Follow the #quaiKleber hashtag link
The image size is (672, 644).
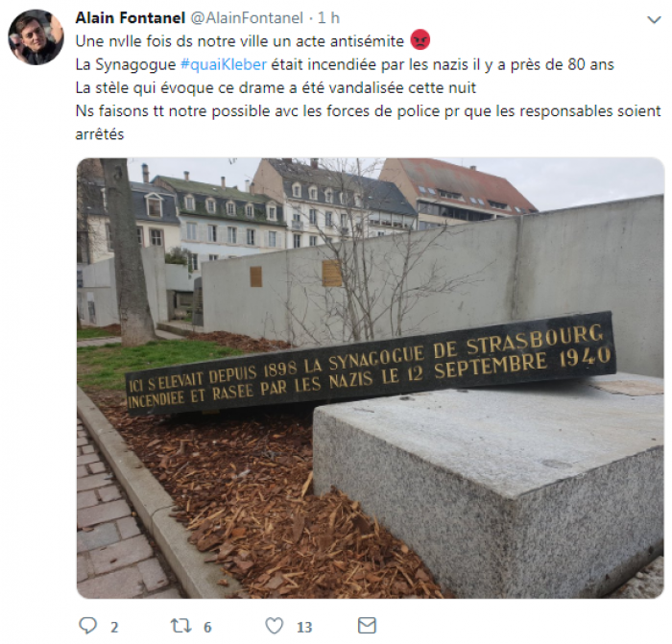(x=224, y=64)
